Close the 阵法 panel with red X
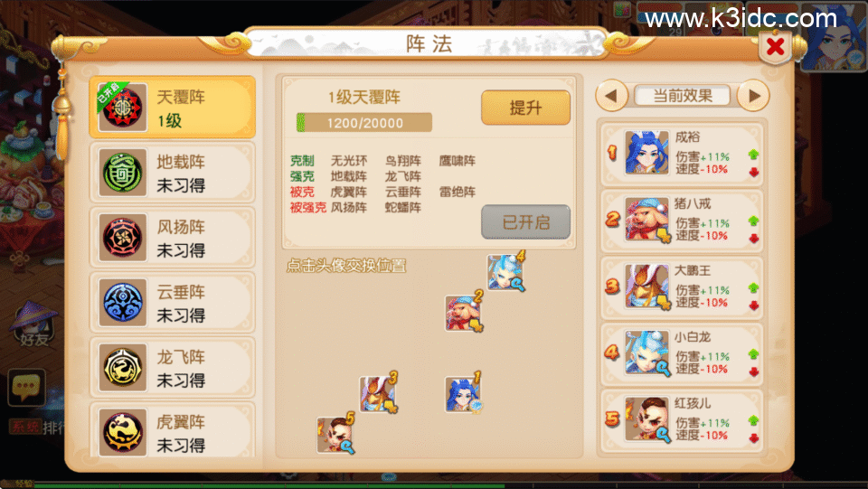This screenshot has width=868, height=489. point(775,46)
